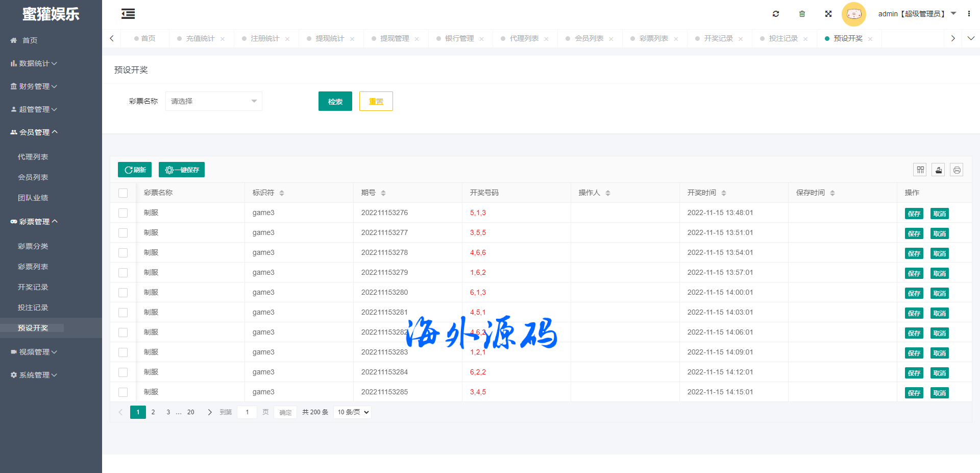Image resolution: width=980 pixels, height=473 pixels.
Task: Open the vertical three-dot more menu
Action: [969, 14]
